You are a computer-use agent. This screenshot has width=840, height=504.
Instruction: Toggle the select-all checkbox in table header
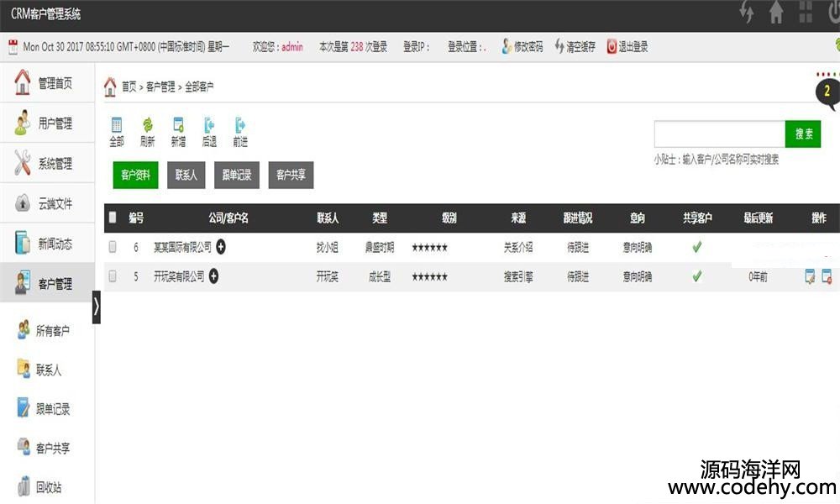(113, 217)
